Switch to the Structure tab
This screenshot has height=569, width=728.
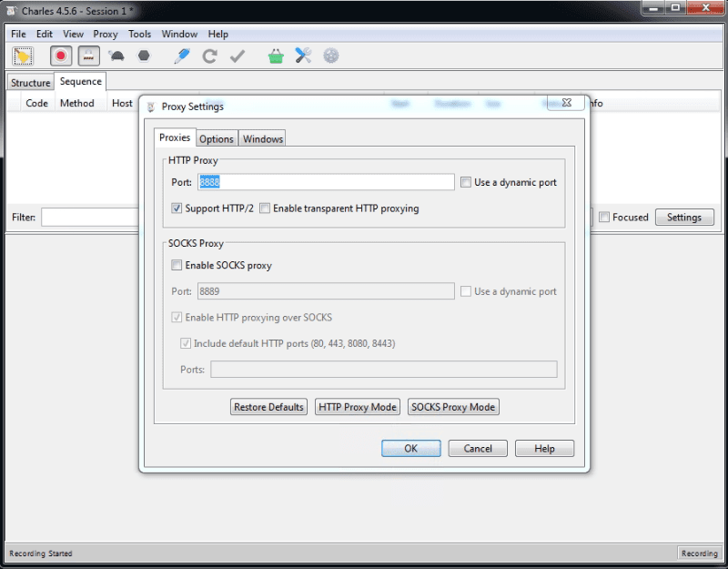(x=31, y=83)
